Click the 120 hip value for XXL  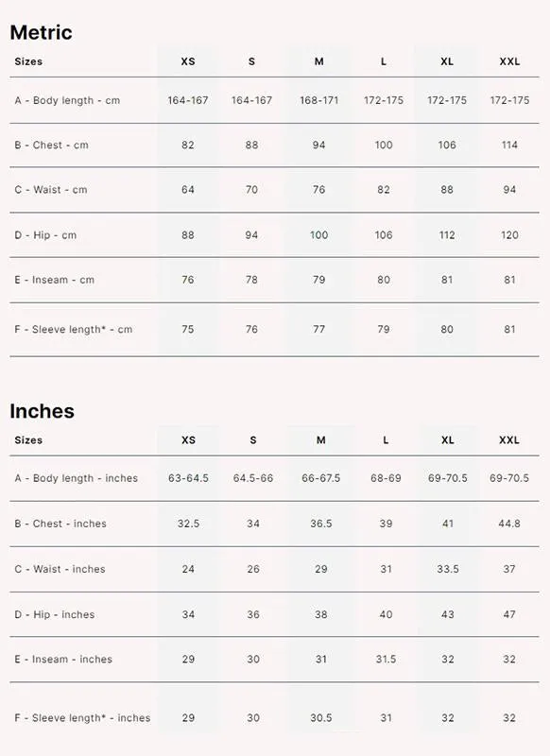(x=509, y=235)
